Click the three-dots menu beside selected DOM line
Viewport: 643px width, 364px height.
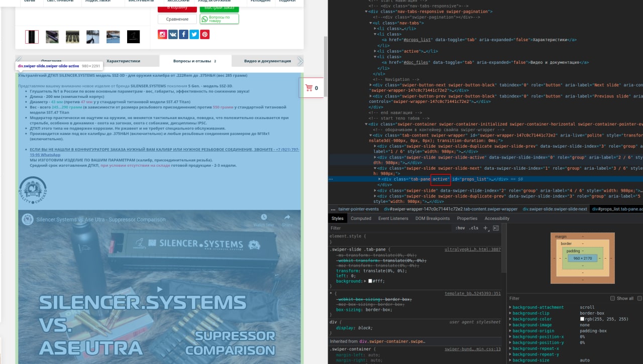point(331,179)
